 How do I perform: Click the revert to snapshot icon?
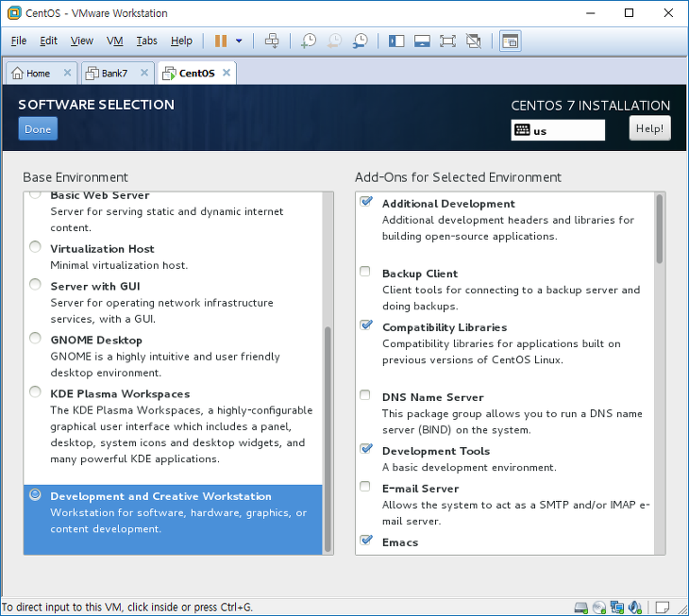(334, 41)
